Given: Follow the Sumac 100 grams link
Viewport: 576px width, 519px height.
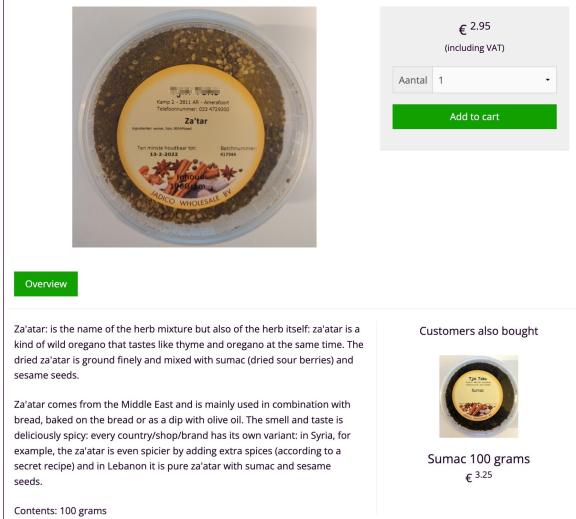Looking at the screenshot, I should [x=478, y=459].
